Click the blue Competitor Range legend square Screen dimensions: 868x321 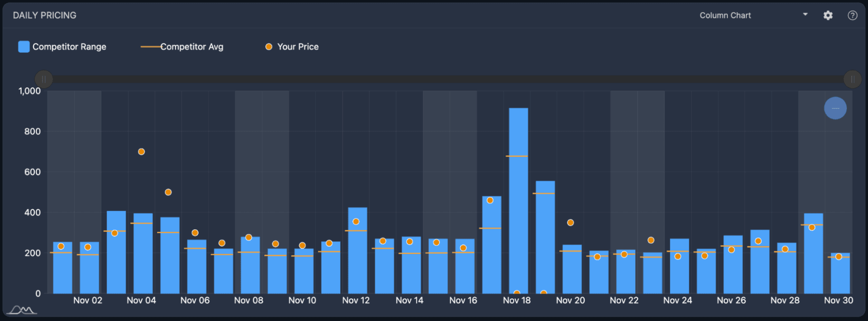[24, 47]
